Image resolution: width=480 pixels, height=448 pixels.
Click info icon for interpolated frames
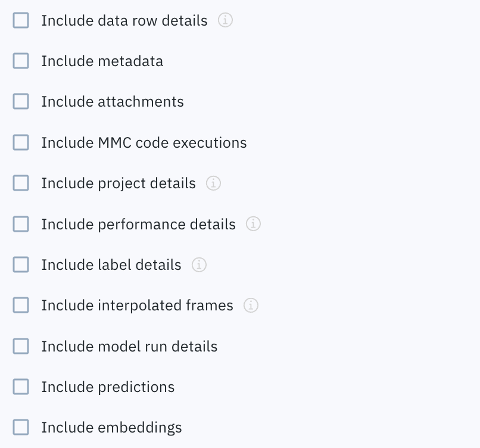click(251, 306)
